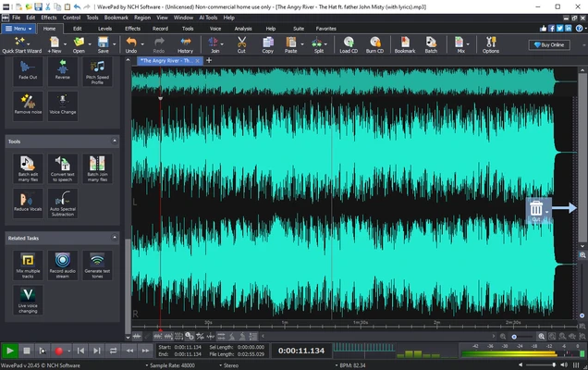Add a Bookmark from the ribbon
This screenshot has height=370, width=588.
405,45
